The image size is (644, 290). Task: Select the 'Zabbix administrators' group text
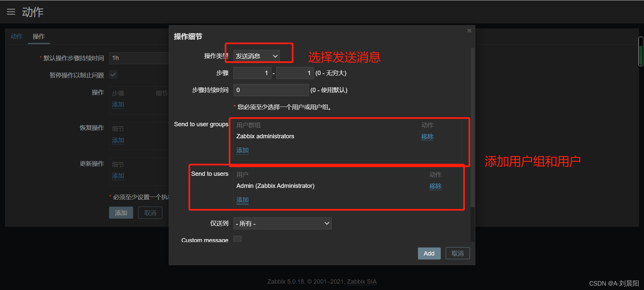click(x=265, y=136)
